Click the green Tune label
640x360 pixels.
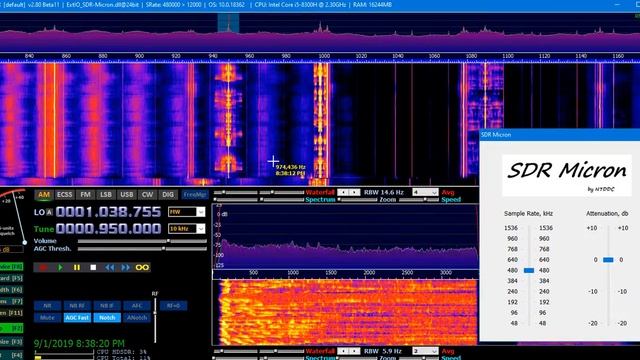(x=44, y=229)
